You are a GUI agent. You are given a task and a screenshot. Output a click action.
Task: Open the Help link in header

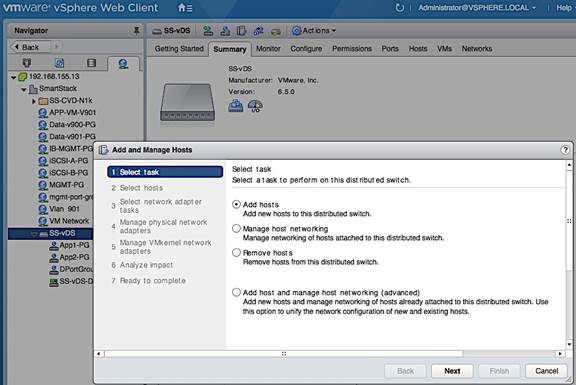[564, 7]
